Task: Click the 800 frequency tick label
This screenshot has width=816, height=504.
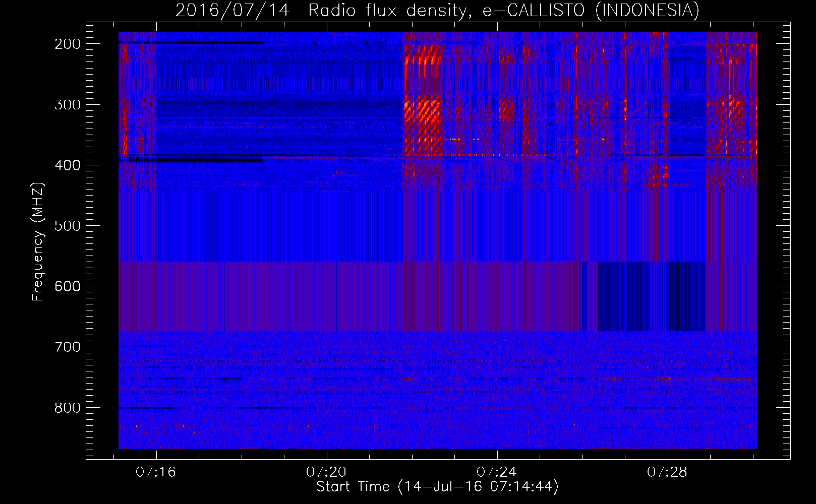Action: pos(68,407)
